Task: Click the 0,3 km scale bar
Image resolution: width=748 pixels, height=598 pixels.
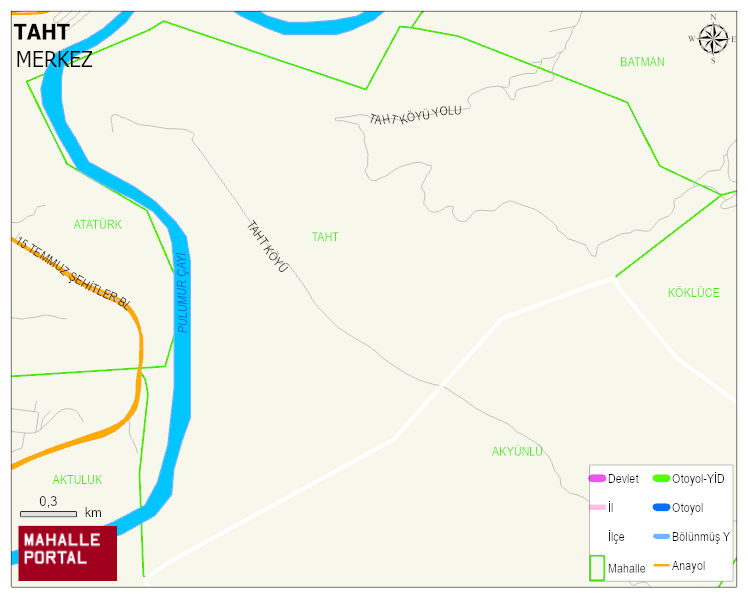Action: click(x=48, y=514)
